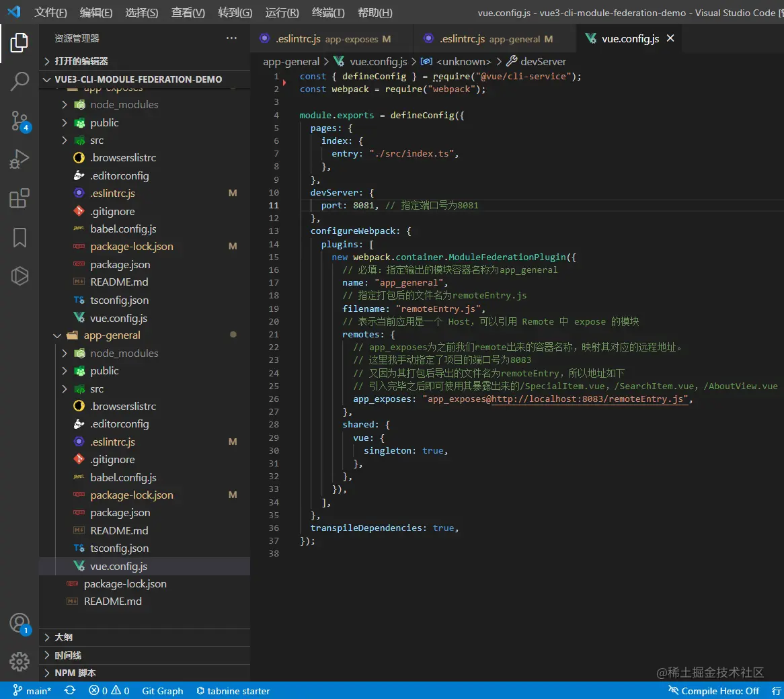Open the Search view in activity bar
Viewport: 784px width, 699px height.
click(19, 81)
